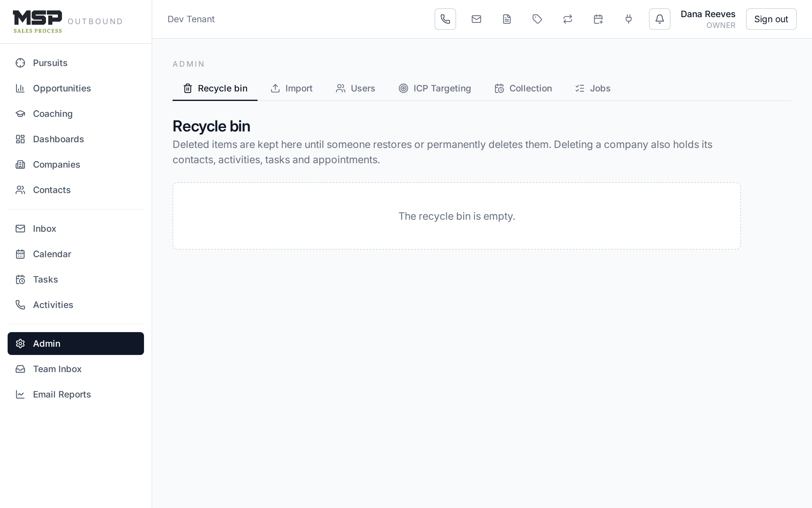Click the Dashboards grid icon

21,139
